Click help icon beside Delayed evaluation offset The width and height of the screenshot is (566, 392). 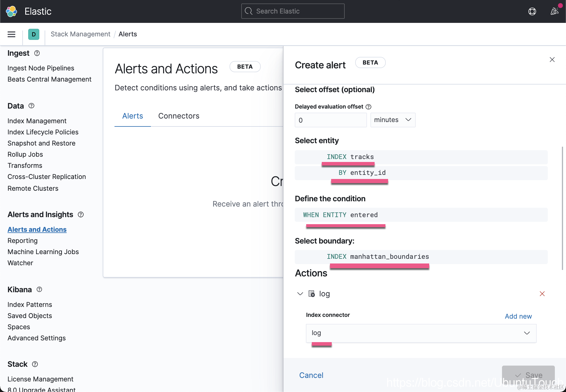click(x=368, y=107)
